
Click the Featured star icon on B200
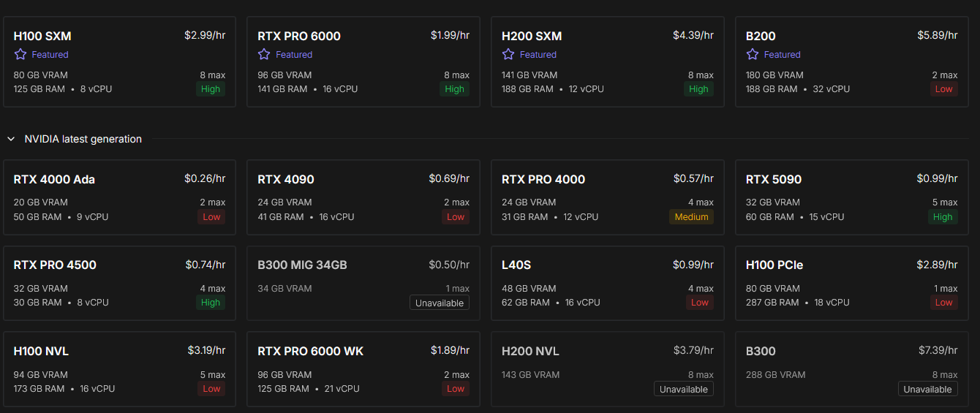pyautogui.click(x=753, y=54)
